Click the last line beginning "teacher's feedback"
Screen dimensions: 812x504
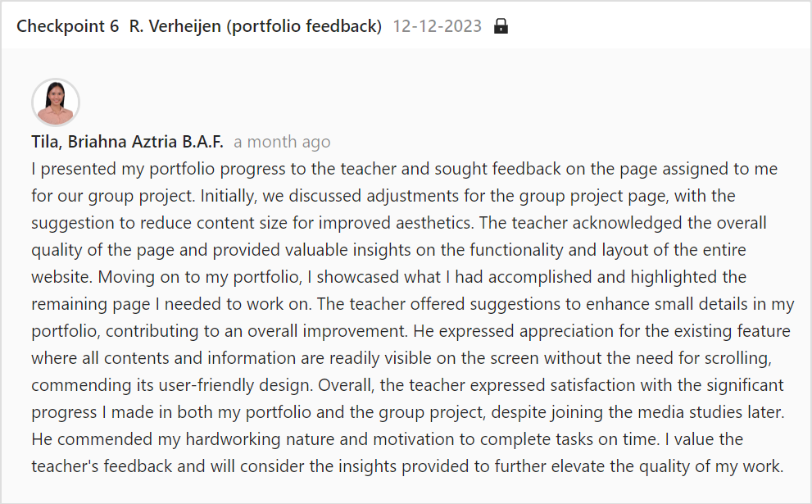click(x=407, y=466)
